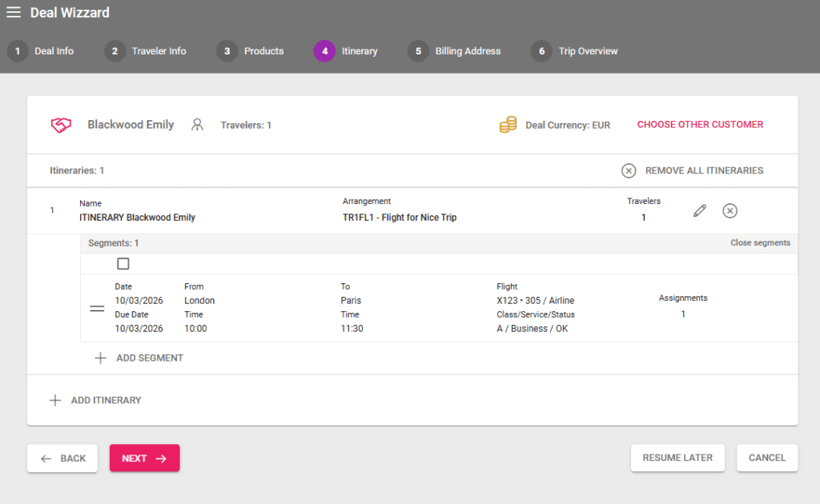Viewport: 820px width, 504px height.
Task: Click Resume Later button
Action: click(677, 458)
